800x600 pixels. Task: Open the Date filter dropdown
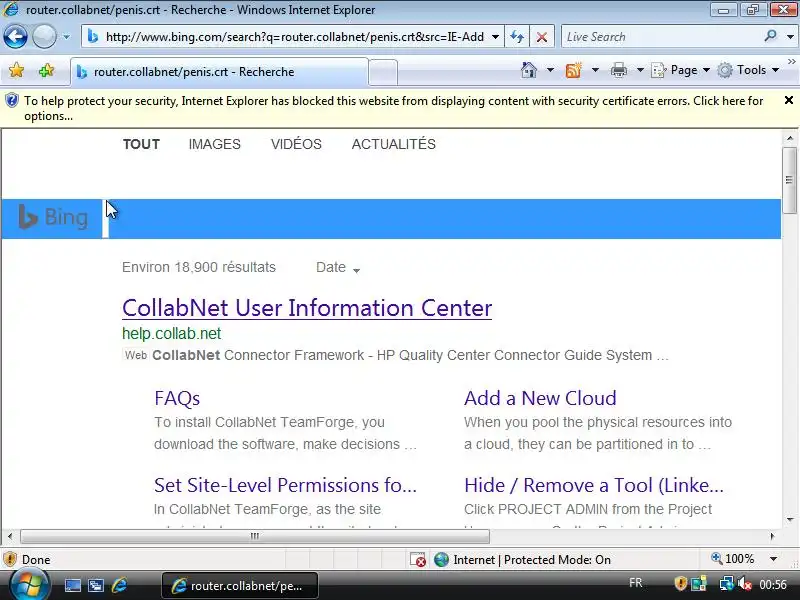pyautogui.click(x=338, y=267)
